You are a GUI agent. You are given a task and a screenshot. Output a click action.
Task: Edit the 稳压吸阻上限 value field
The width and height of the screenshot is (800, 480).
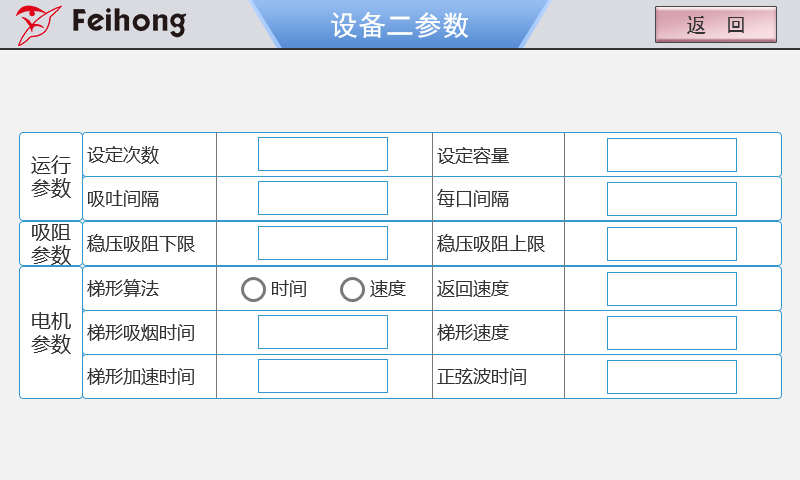(x=671, y=243)
